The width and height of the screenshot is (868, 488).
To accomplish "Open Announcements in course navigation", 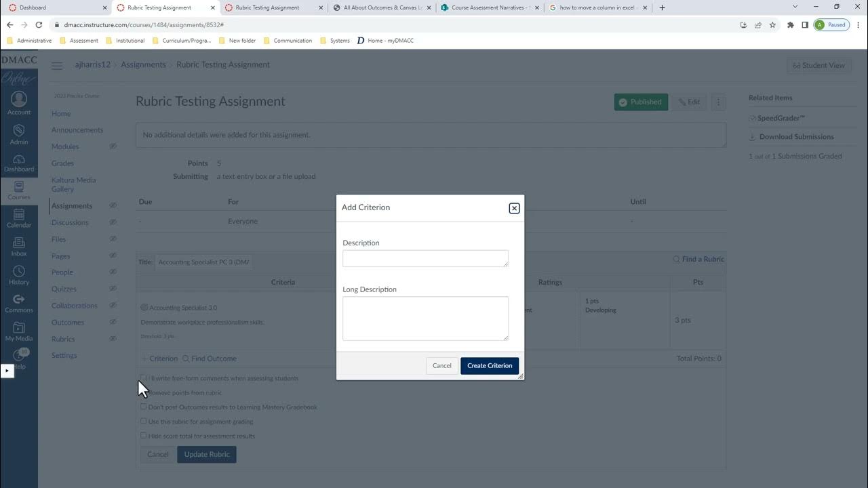I will [77, 130].
